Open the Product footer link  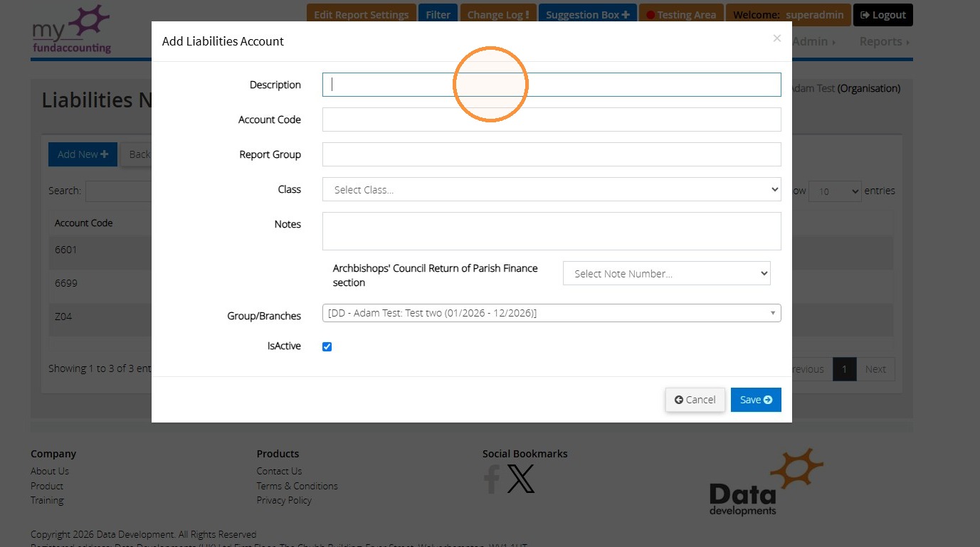click(x=47, y=486)
